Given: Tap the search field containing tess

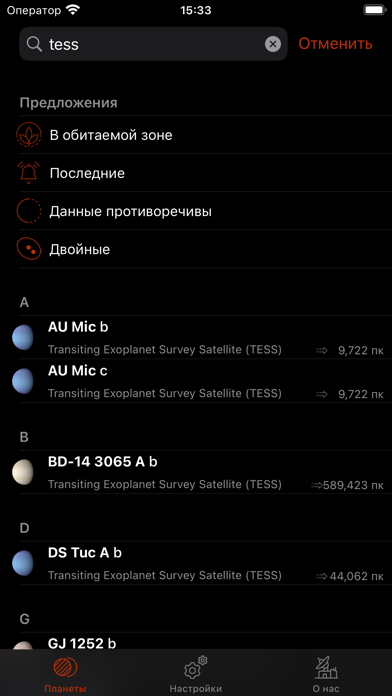Looking at the screenshot, I should point(153,44).
